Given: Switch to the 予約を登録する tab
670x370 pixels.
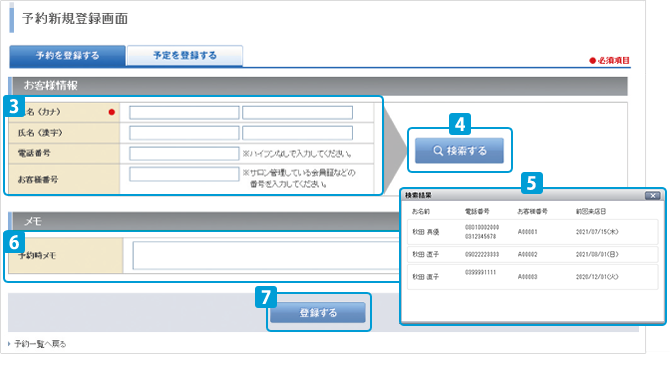Looking at the screenshot, I should tap(68, 56).
